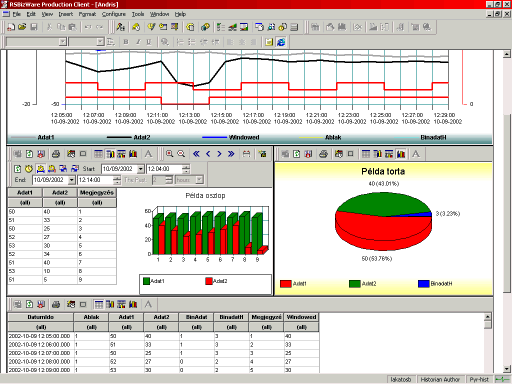The height and width of the screenshot is (384, 512).
Task: Toggle the grid table view button in middle-left panel
Action: (98, 154)
